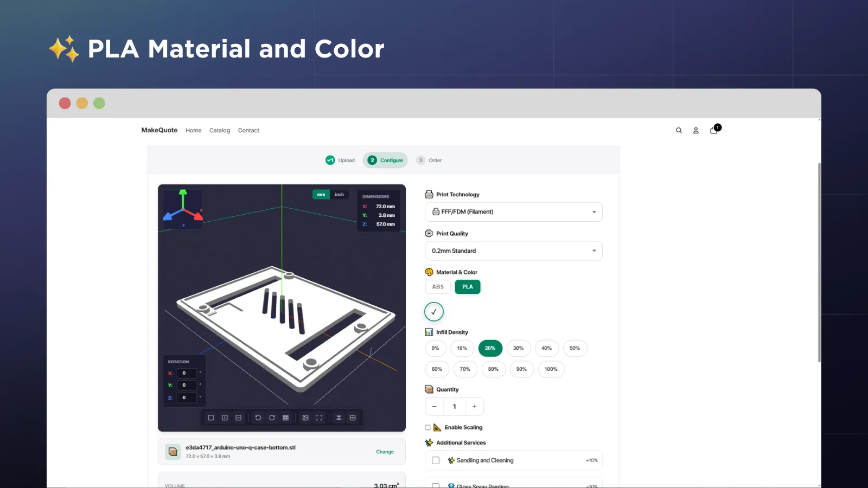868x488 pixels.
Task: Toggle the grid overlay in the 3D viewer
Action: coord(285,418)
